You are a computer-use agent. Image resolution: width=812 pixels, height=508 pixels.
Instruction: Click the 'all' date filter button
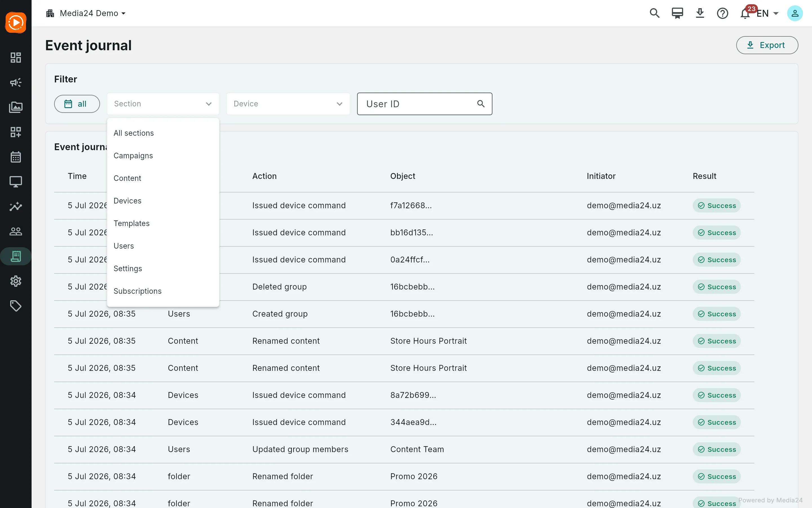point(77,104)
